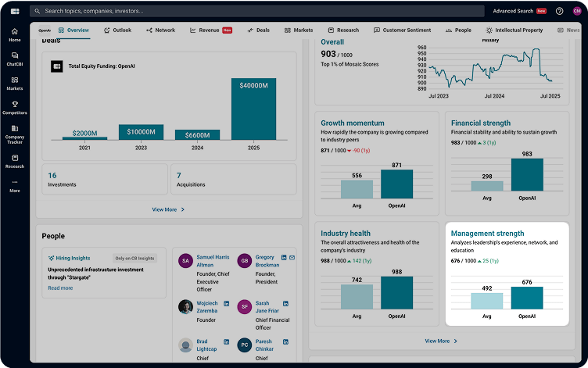Go to Home via sidebar icon

pos(14,34)
